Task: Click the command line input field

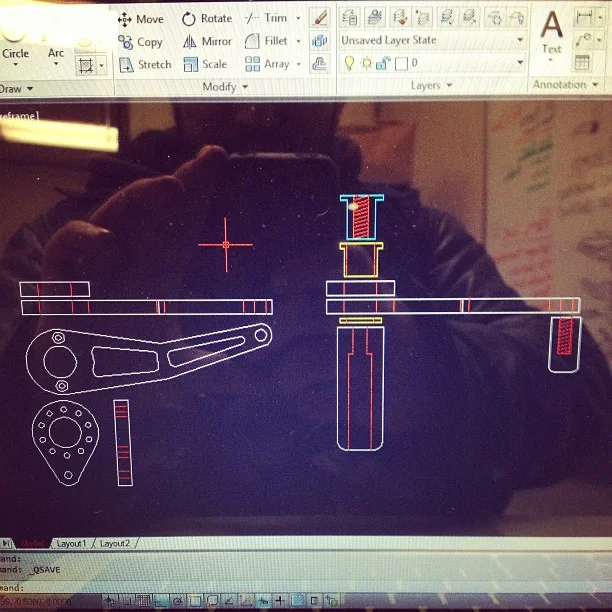Action: [306, 587]
